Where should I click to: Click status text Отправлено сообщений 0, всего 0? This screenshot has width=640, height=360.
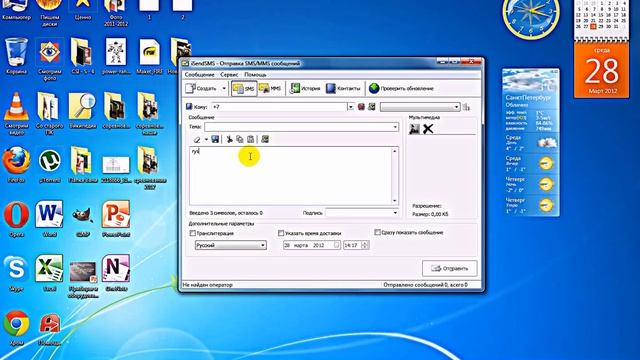pos(425,285)
